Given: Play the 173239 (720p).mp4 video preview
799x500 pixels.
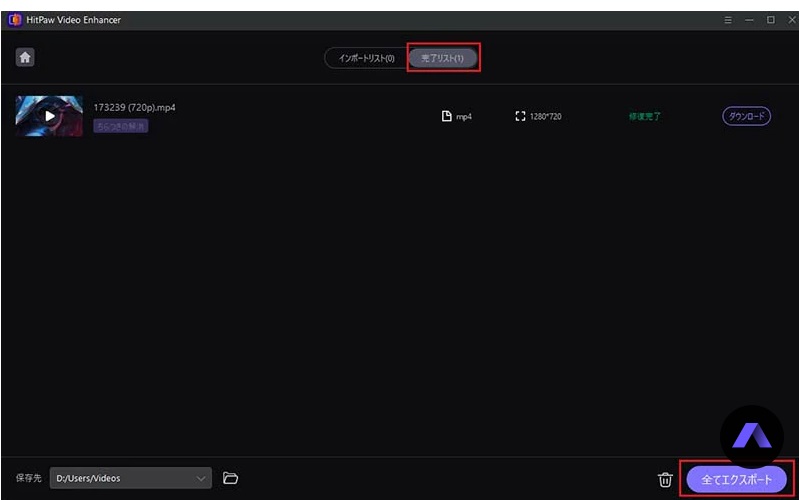Looking at the screenshot, I should (49, 116).
